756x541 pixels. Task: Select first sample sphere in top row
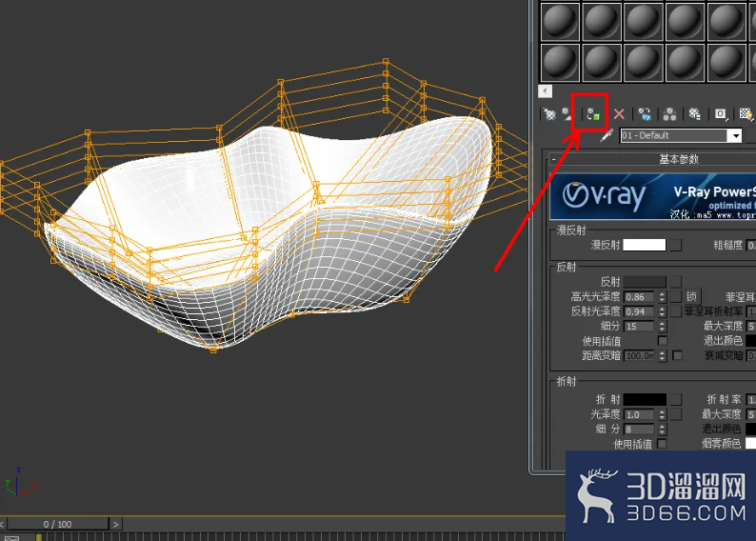[x=560, y=21]
